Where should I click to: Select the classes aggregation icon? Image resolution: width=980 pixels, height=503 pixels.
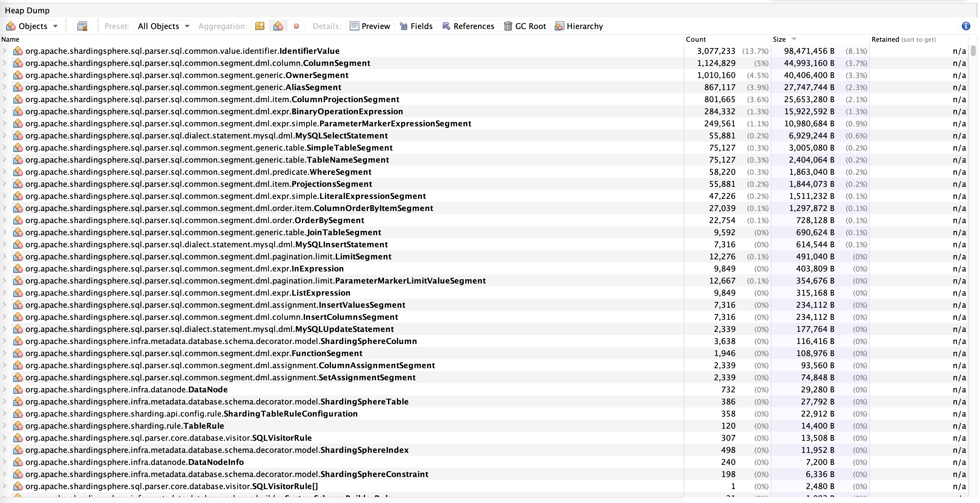pos(278,26)
